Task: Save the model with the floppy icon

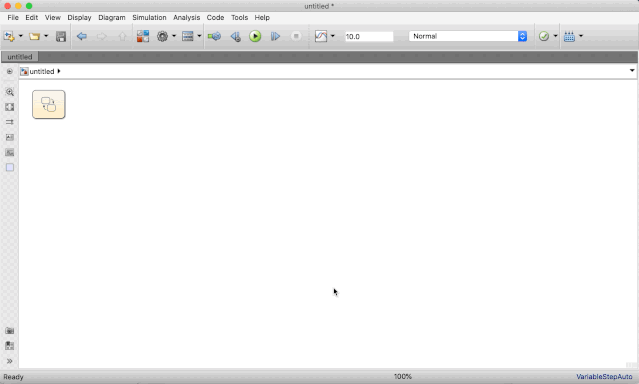Action: 61,36
